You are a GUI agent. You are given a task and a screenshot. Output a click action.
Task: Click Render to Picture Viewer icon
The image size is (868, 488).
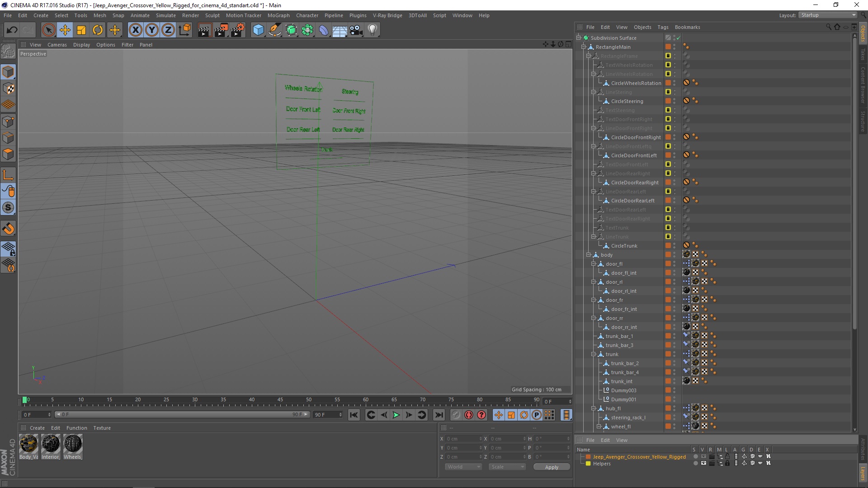coord(221,30)
